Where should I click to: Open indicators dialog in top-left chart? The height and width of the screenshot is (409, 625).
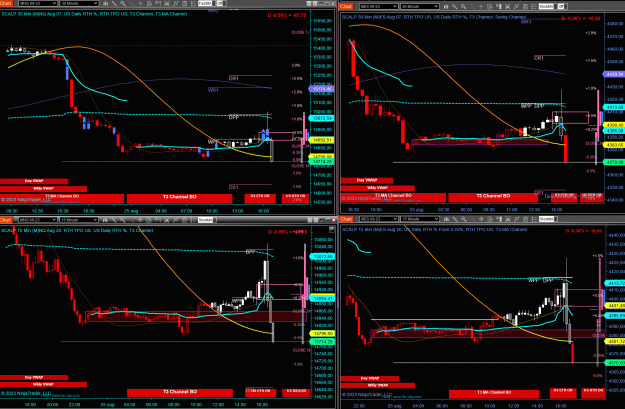tap(176, 3)
